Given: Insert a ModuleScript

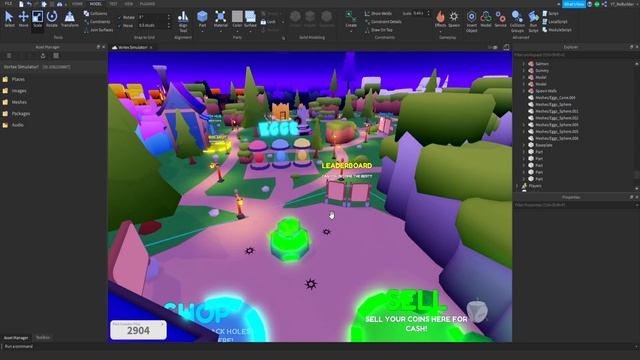Looking at the screenshot, I should pos(557,30).
